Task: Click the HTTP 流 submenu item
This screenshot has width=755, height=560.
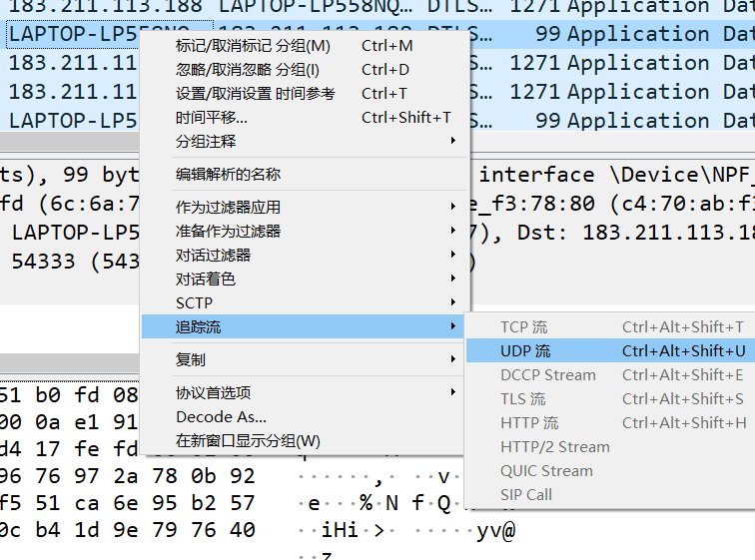Action: point(610,423)
